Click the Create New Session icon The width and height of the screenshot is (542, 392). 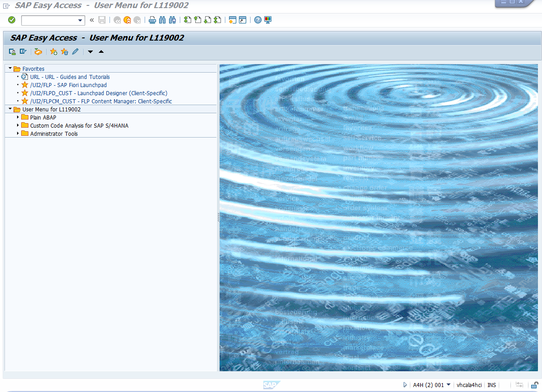(233, 20)
